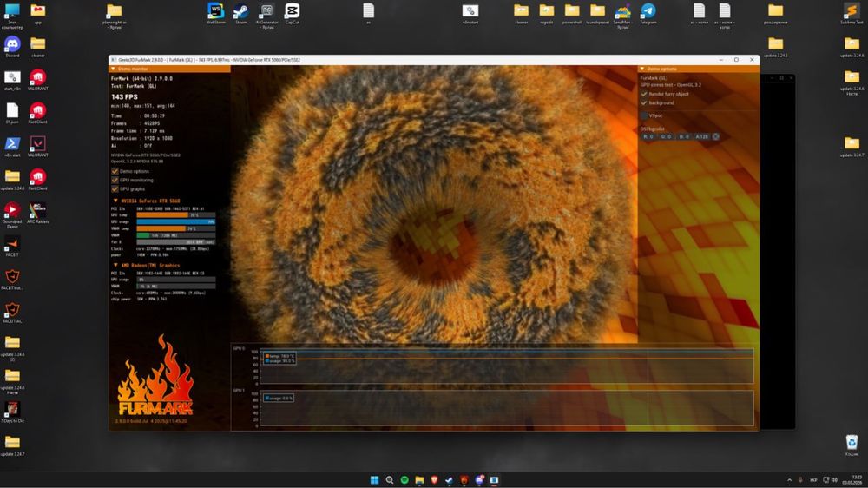
Task: Toggle the GPU monitoring checkbox
Action: pyautogui.click(x=115, y=180)
